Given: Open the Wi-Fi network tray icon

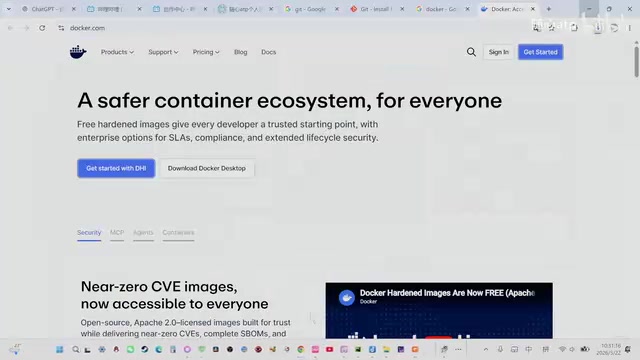Looking at the screenshot, I should (562, 349).
